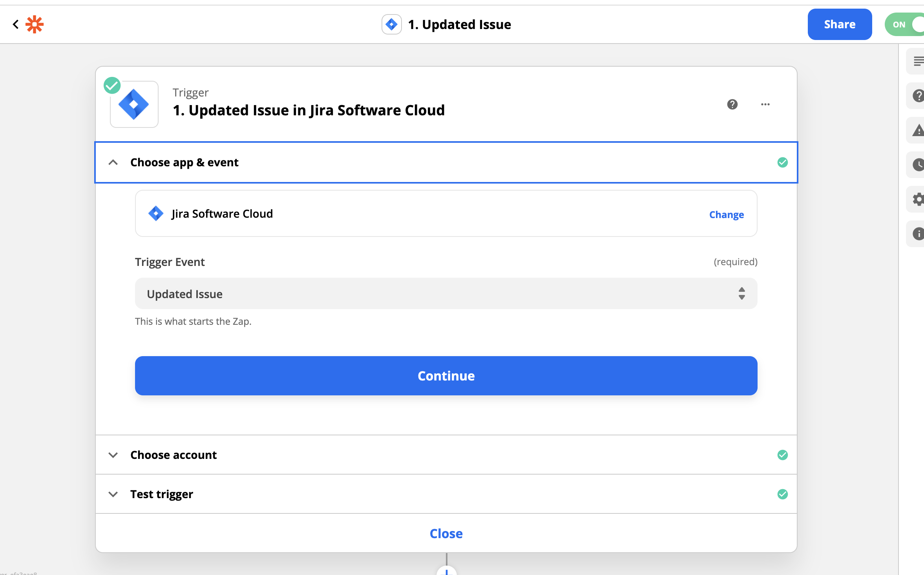Collapse the Choose app & event section
This screenshot has height=575, width=924.
click(x=113, y=162)
